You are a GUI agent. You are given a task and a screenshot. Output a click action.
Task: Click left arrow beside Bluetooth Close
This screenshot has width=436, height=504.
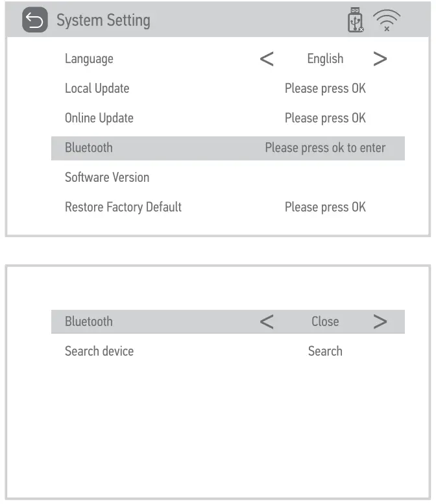[266, 321]
